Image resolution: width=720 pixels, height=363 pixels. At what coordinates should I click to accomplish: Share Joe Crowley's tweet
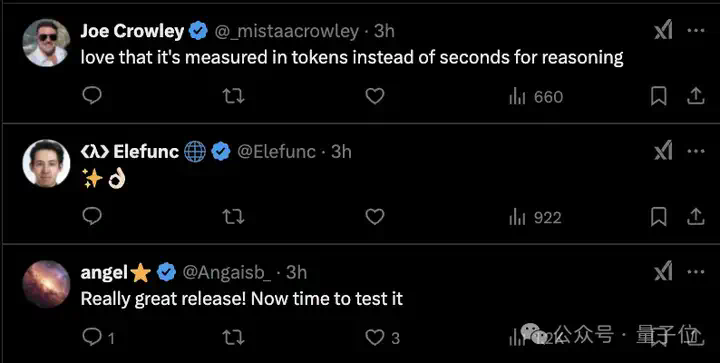pyautogui.click(x=695, y=96)
